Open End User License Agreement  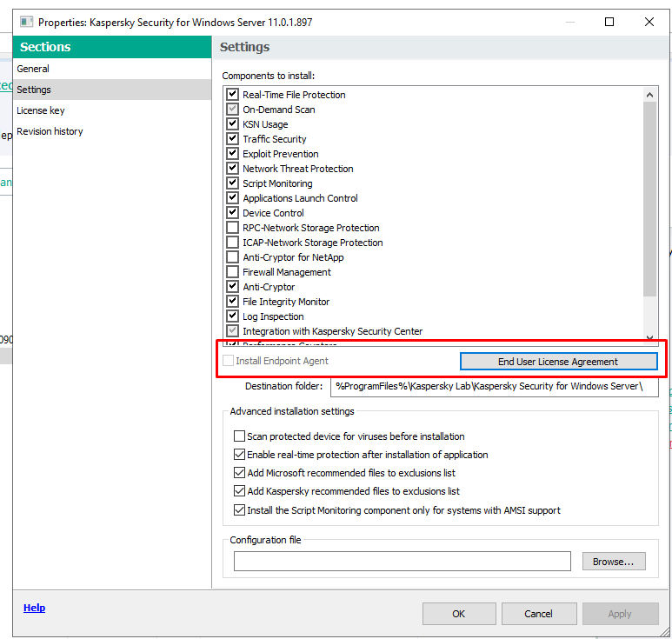[x=558, y=362]
